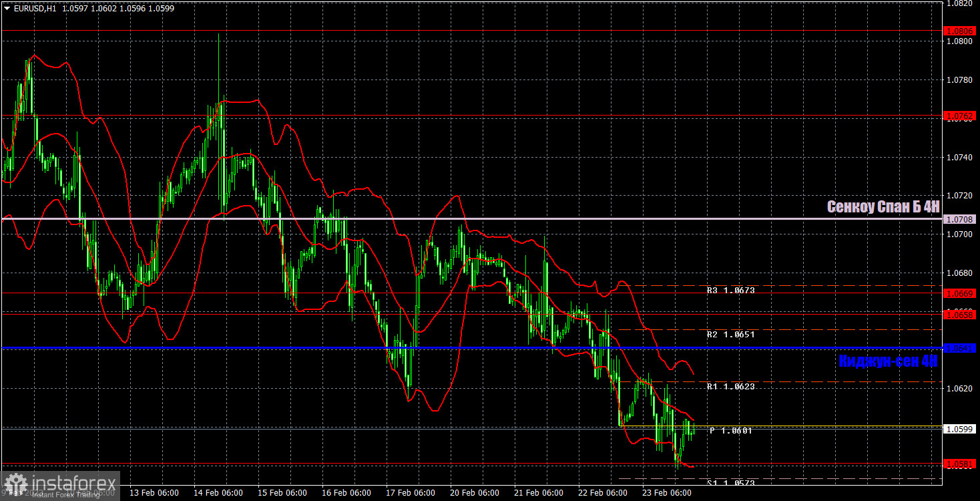Click the 1.0800 price scale value
Image resolution: width=980 pixels, height=501 pixels.
point(960,41)
